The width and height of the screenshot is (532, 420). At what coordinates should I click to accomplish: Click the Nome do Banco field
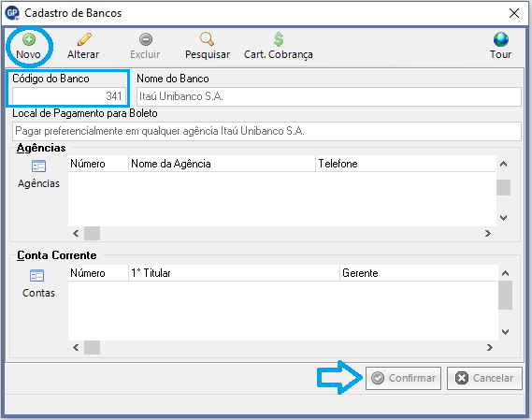[329, 96]
